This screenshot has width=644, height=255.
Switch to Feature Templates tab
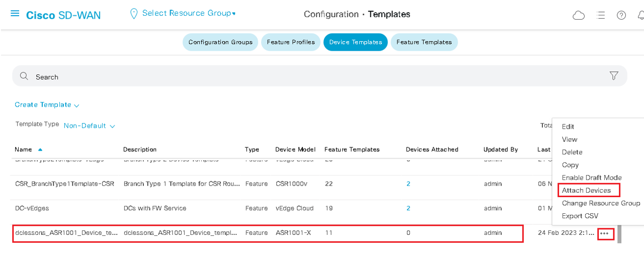pyautogui.click(x=424, y=42)
